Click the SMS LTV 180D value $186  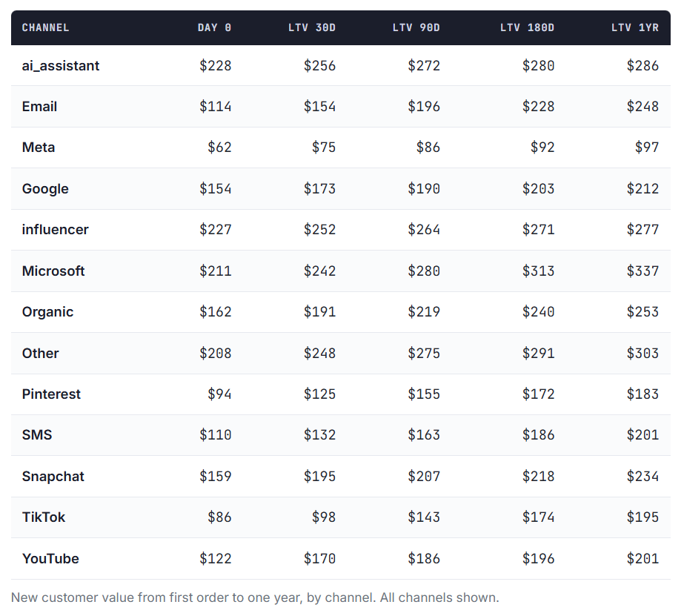coord(538,435)
